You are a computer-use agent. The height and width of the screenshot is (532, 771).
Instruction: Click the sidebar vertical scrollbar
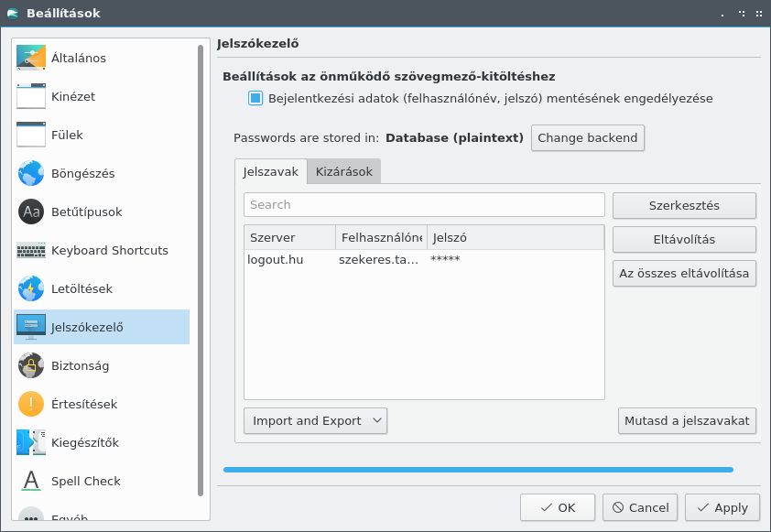[x=201, y=270]
